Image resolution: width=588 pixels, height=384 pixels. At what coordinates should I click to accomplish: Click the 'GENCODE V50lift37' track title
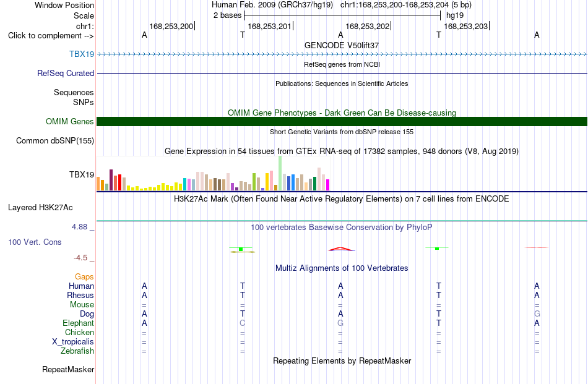pyautogui.click(x=342, y=45)
